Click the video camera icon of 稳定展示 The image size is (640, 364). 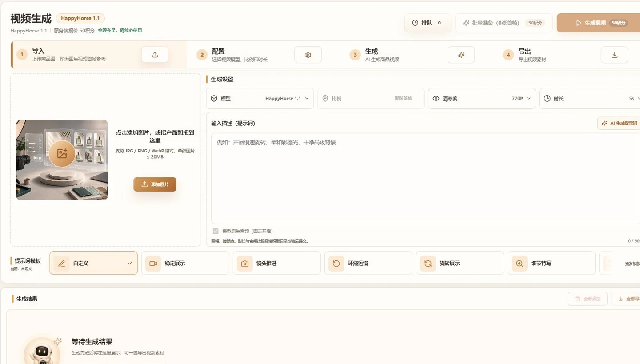click(x=153, y=263)
